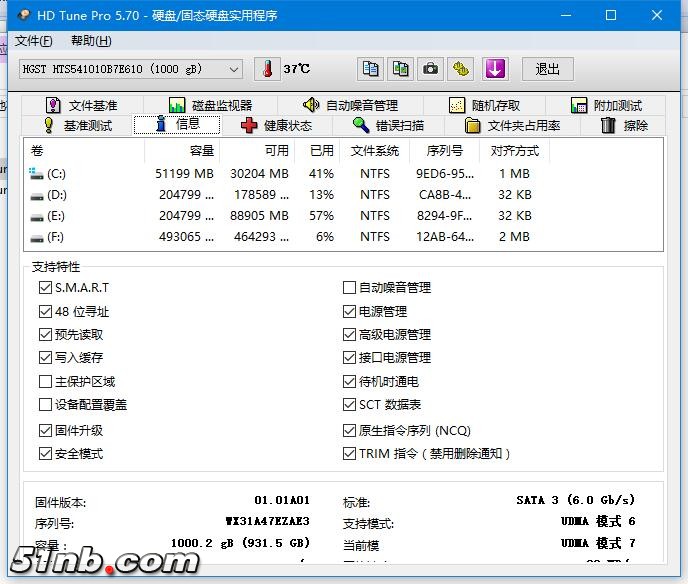
Task: Click the camera save screenshot icon
Action: pyautogui.click(x=430, y=69)
